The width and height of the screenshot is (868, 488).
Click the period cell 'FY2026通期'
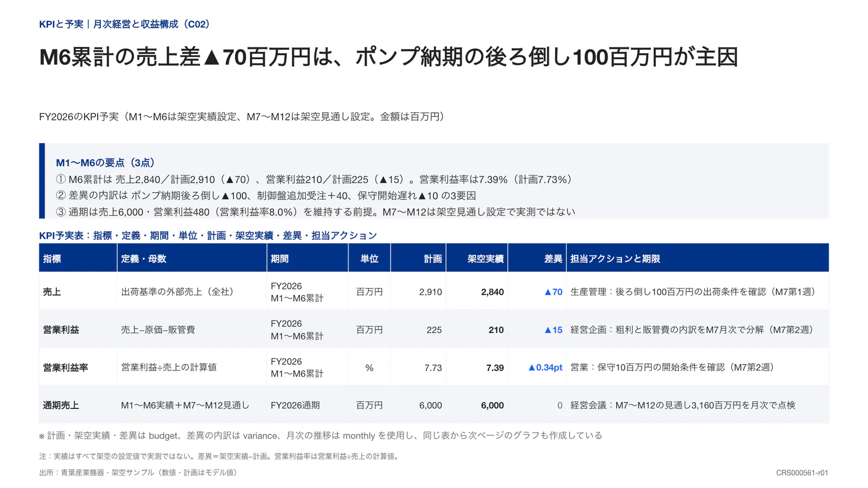click(295, 405)
